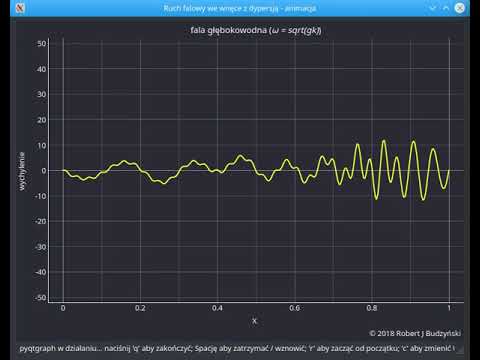480x360 pixels.
Task: Click the resize grip in status bar corner
Action: click(461, 350)
